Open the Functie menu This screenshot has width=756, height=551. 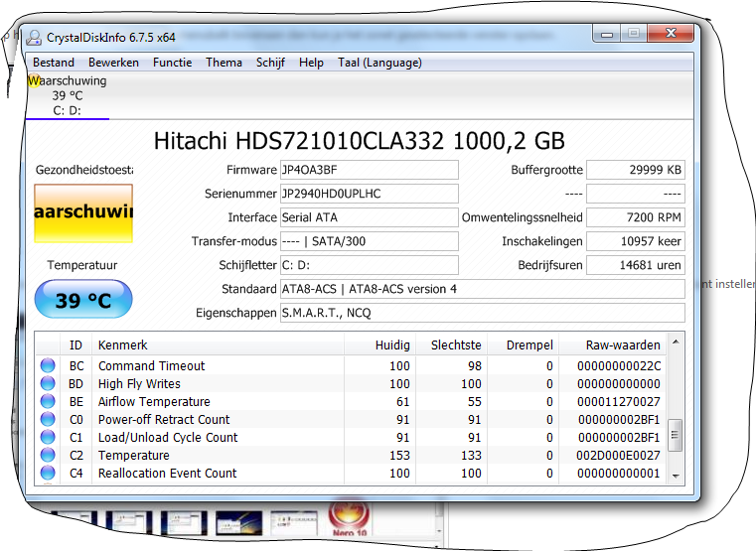(x=172, y=63)
